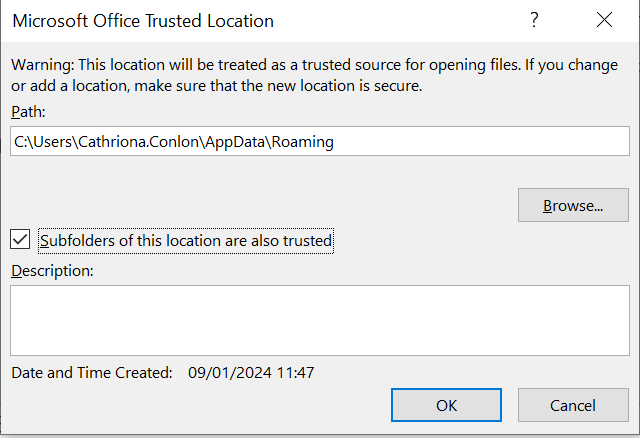Screen dimensions: 640x438
Task: Click the 'Description:' field label
Action: coord(52,270)
